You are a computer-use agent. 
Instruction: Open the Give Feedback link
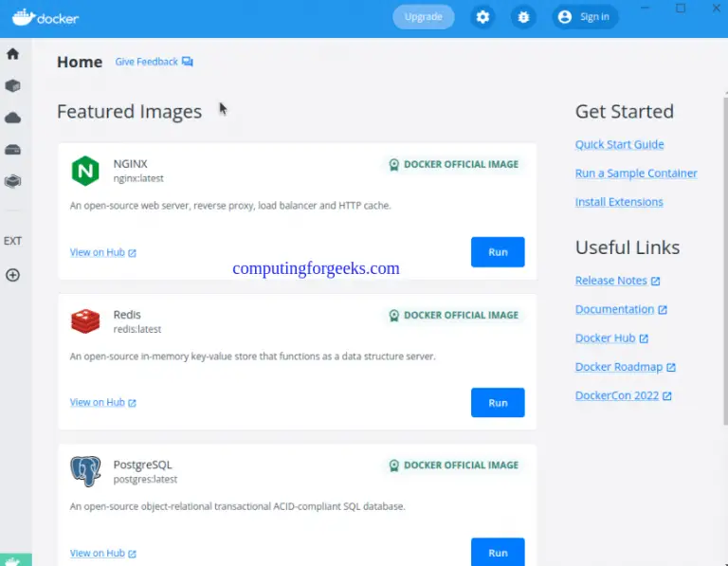click(x=154, y=62)
